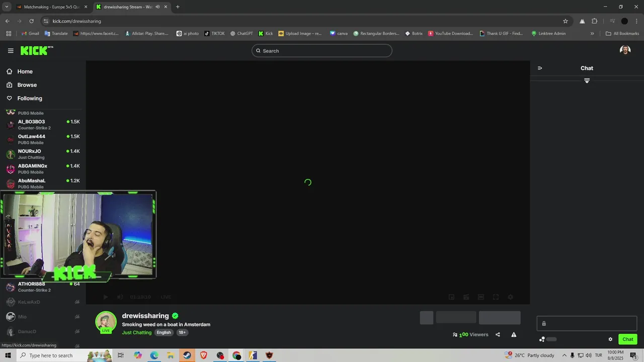Open Just Chatting category link
644x362 pixels.
tap(136, 333)
